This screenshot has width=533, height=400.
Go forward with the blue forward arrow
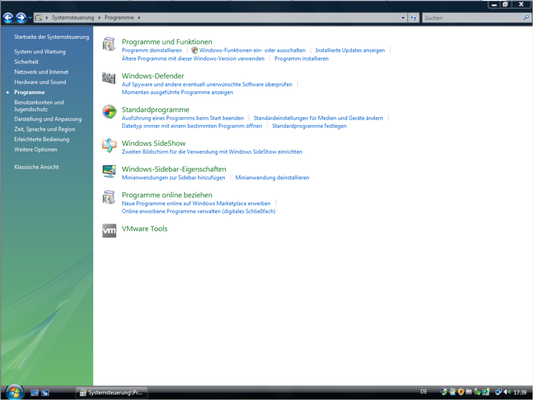coord(21,18)
